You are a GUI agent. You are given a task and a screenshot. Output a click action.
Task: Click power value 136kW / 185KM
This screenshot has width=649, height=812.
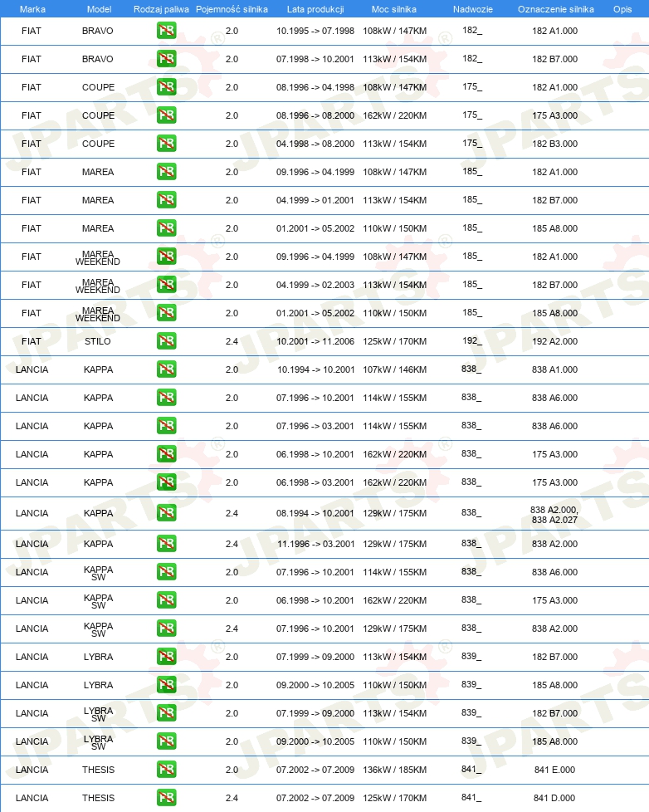(x=395, y=770)
